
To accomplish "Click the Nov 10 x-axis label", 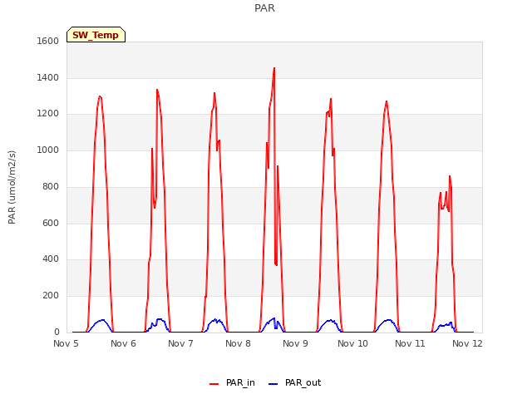I will 352,343.
